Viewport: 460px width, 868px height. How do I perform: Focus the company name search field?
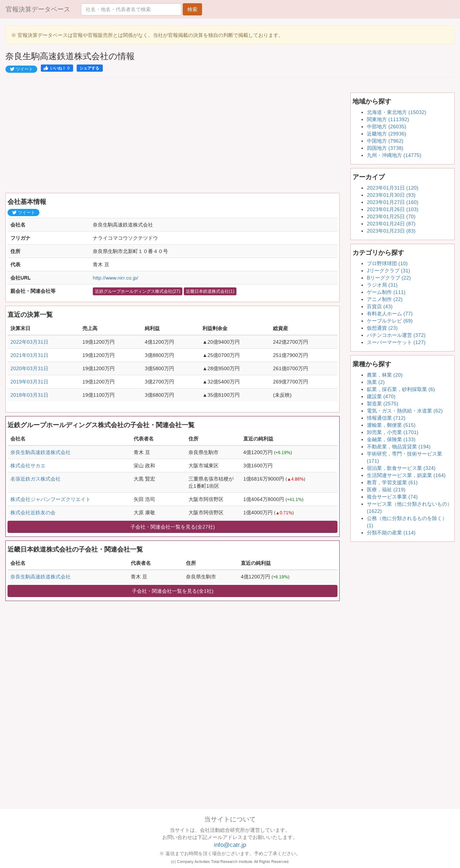click(131, 9)
